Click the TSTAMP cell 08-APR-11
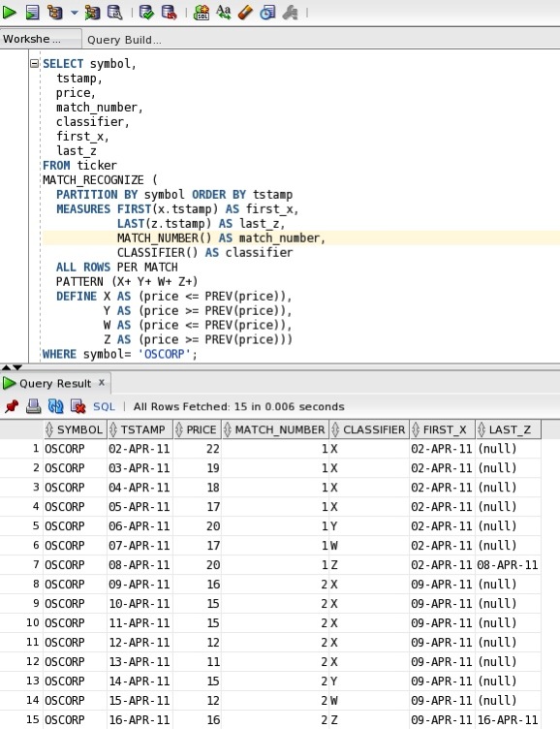 (x=140, y=565)
